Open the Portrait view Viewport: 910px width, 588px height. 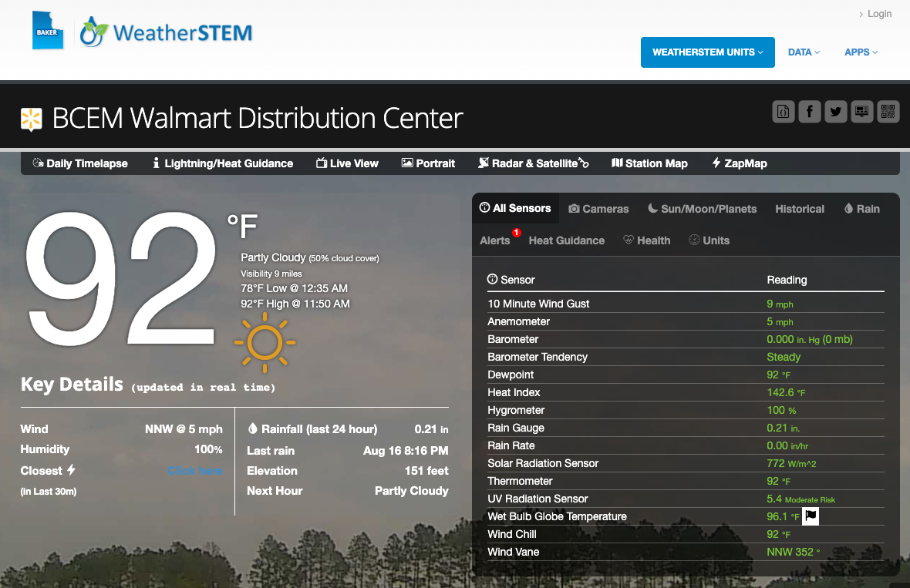[x=428, y=163]
